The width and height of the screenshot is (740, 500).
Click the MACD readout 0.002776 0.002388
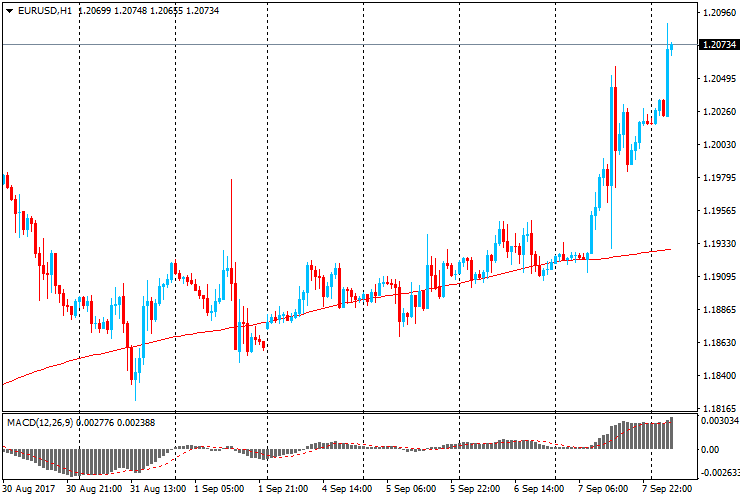pos(116,423)
